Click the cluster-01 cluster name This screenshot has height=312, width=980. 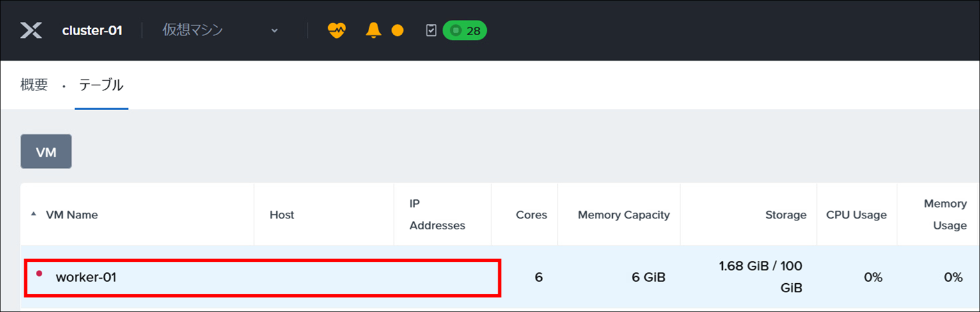point(92,30)
